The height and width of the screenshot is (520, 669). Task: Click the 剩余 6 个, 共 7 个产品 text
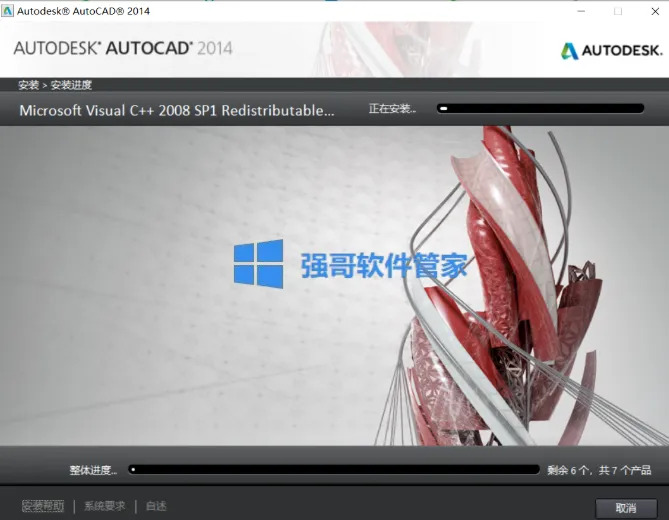tap(599, 470)
